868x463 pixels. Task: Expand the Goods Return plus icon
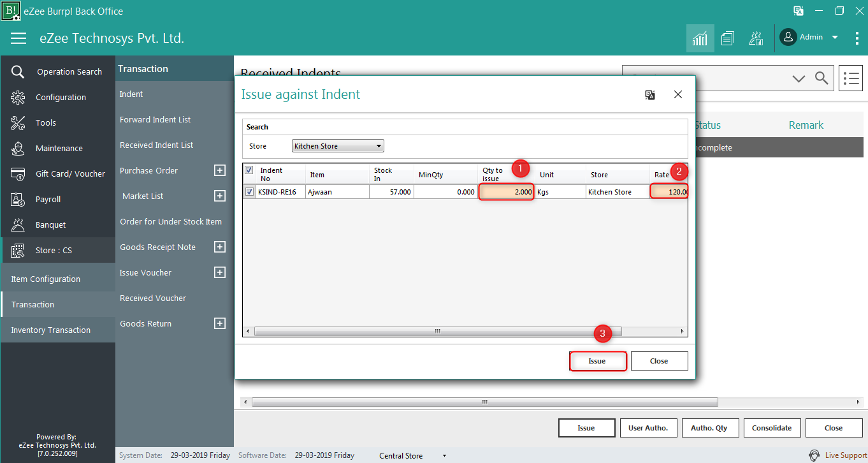(x=220, y=323)
